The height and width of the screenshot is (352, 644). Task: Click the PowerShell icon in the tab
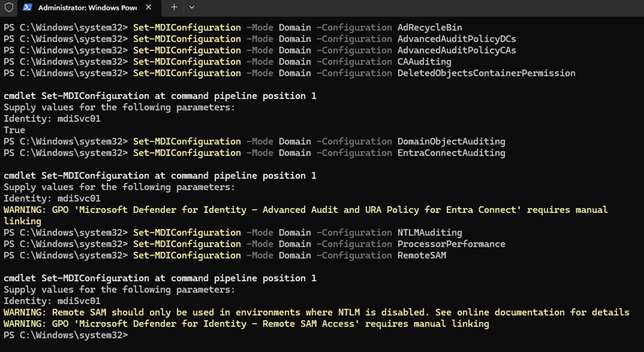point(28,7)
